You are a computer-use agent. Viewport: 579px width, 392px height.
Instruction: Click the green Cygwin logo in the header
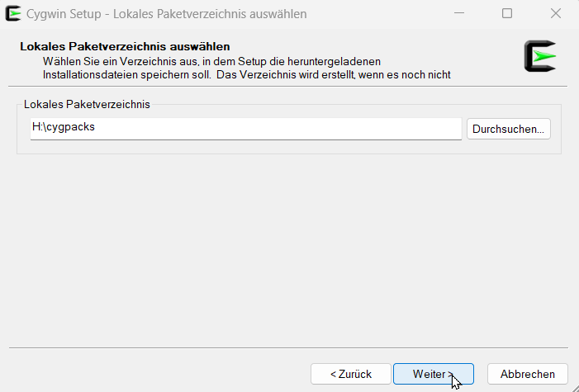point(541,55)
